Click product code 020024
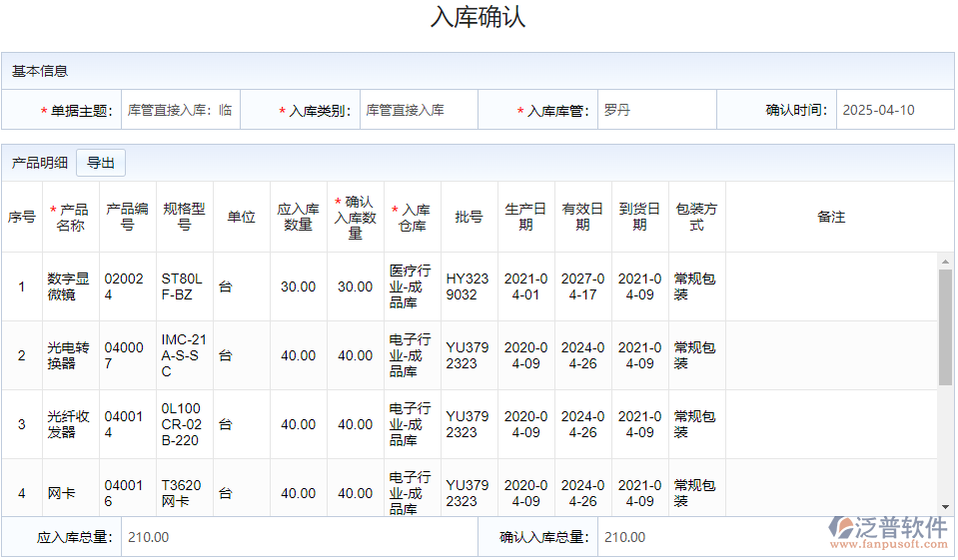The height and width of the screenshot is (560, 958). (127, 286)
